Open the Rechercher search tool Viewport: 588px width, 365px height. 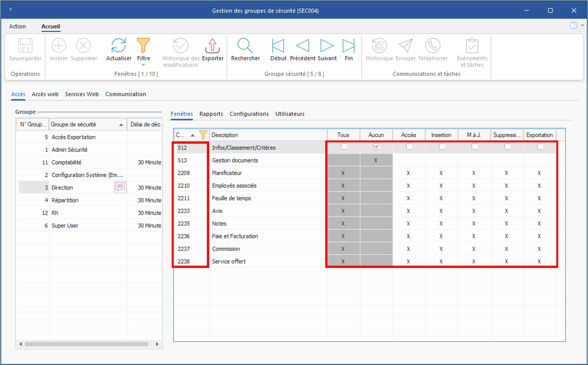click(245, 46)
